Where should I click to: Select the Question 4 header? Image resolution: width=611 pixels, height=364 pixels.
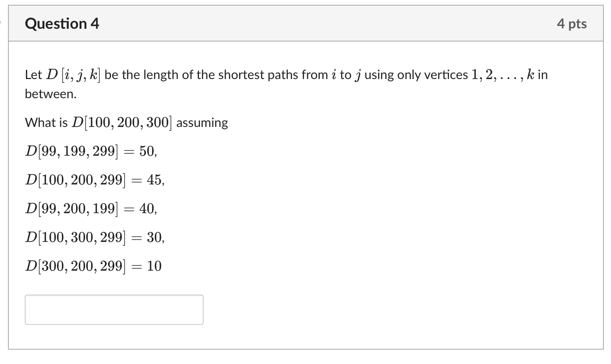click(x=61, y=24)
